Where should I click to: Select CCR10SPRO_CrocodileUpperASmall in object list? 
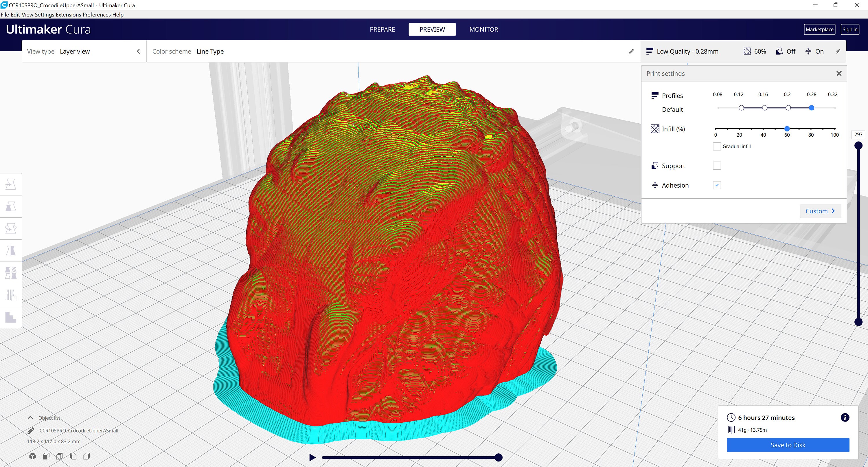[79, 431]
